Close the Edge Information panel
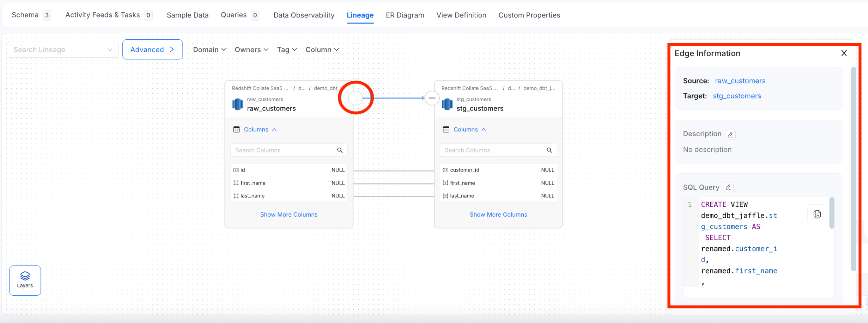This screenshot has height=323, width=868. pos(844,53)
